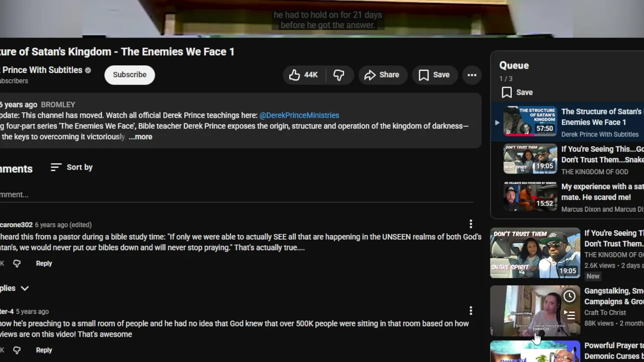Save the queue using the Save bookmark

coord(517,93)
